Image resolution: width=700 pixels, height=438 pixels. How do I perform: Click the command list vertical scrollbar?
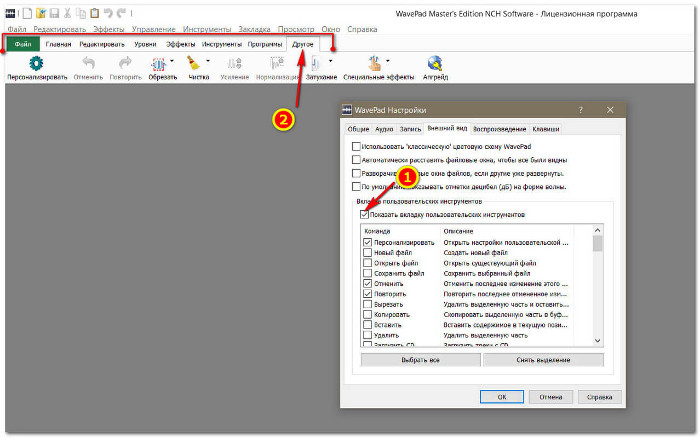[597, 290]
